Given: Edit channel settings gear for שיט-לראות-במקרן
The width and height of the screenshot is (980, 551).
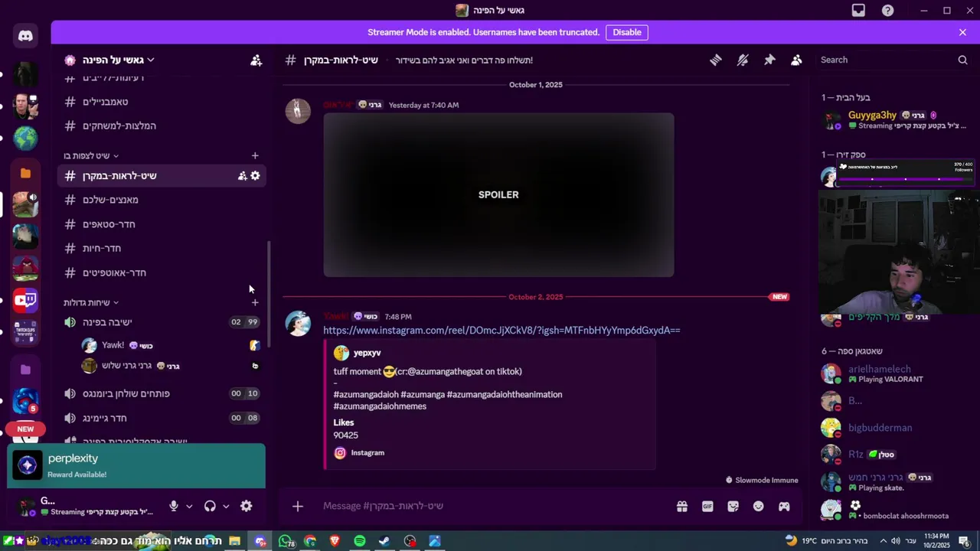Looking at the screenshot, I should point(255,176).
